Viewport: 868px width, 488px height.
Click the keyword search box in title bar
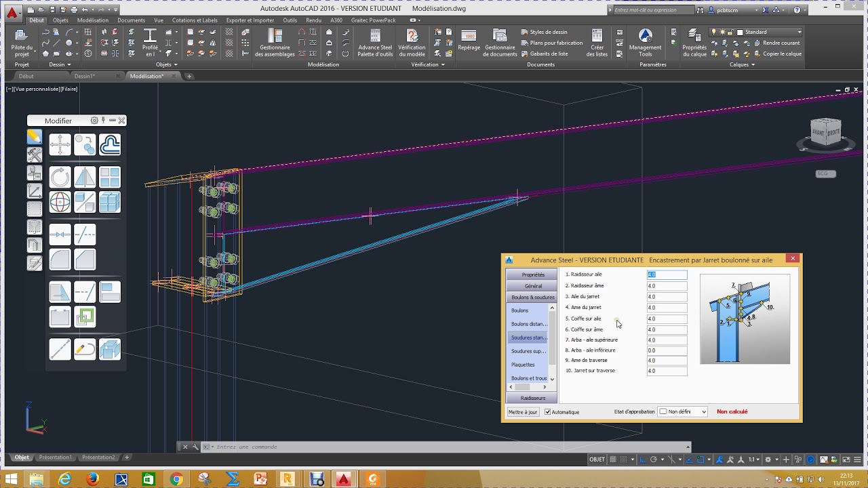click(x=654, y=10)
